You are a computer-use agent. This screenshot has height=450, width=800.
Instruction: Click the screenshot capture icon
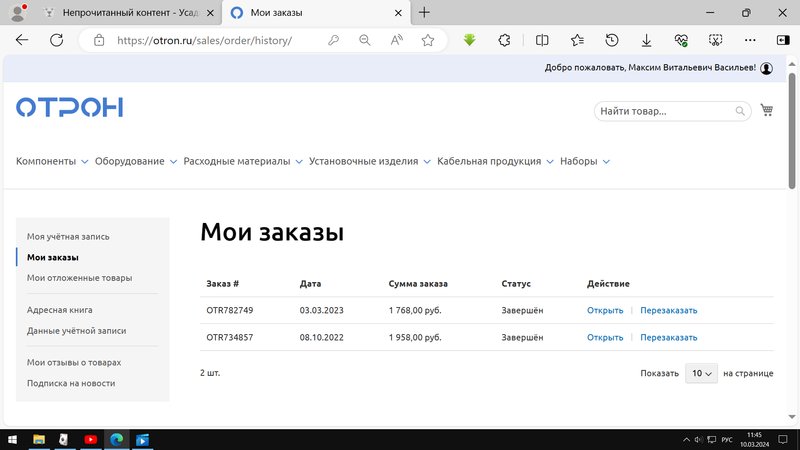click(715, 40)
